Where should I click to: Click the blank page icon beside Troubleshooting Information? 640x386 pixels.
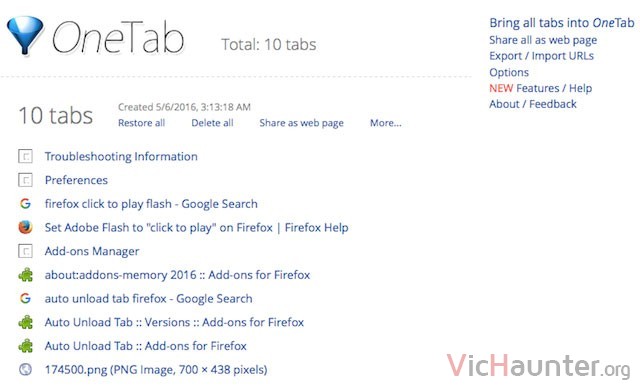(25, 156)
